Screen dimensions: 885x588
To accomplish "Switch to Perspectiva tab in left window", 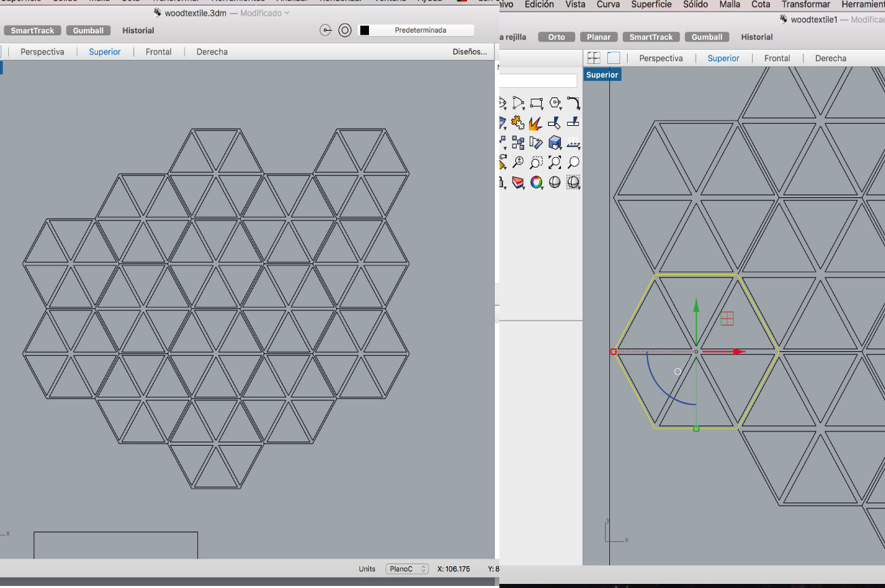I will click(x=42, y=52).
